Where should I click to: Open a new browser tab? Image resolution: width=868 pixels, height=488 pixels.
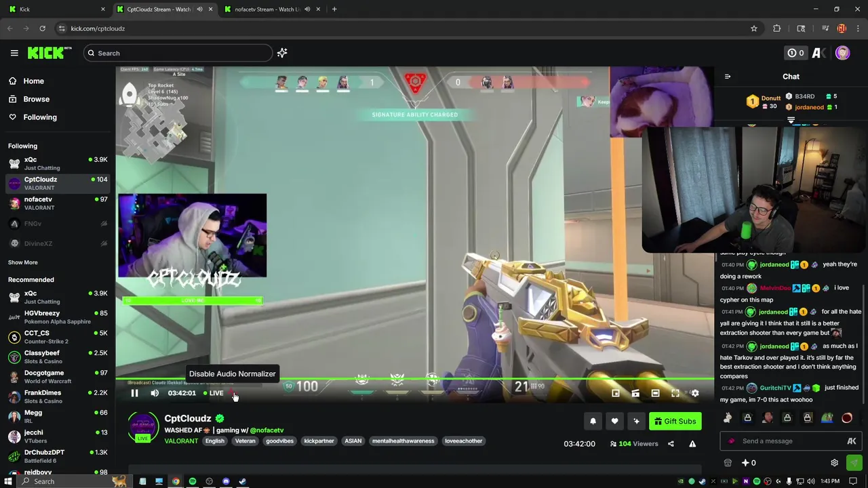334,9
